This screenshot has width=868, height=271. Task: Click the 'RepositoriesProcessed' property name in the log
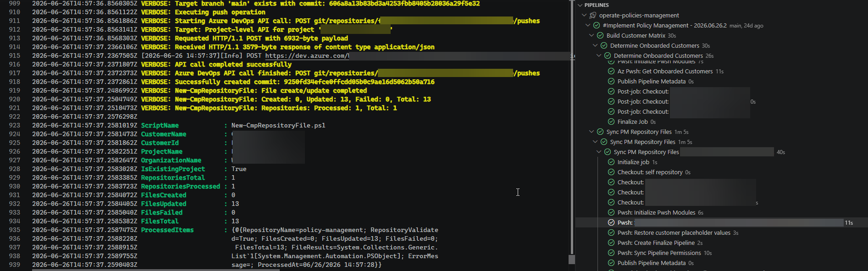pos(181,186)
